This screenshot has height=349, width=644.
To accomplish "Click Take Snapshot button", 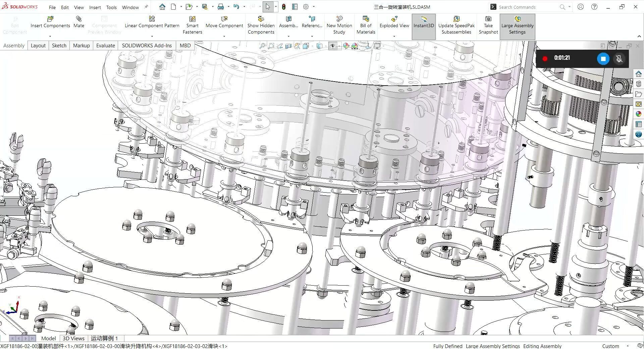I will (x=488, y=26).
